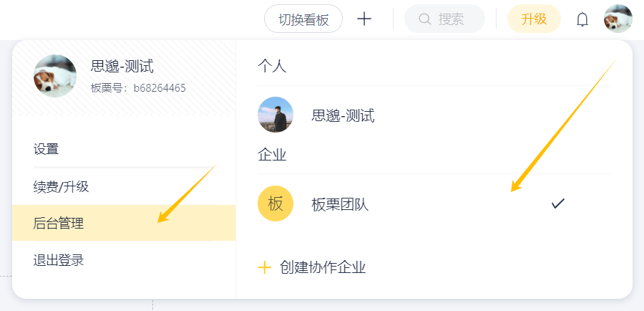Open 设置 from the account menu
The image size is (644, 311).
pyautogui.click(x=47, y=149)
